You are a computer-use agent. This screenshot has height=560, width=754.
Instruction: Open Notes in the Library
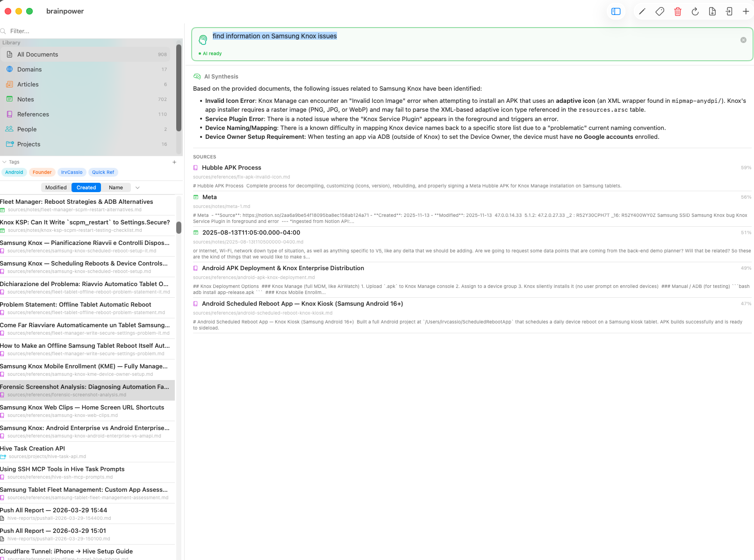pos(86,100)
